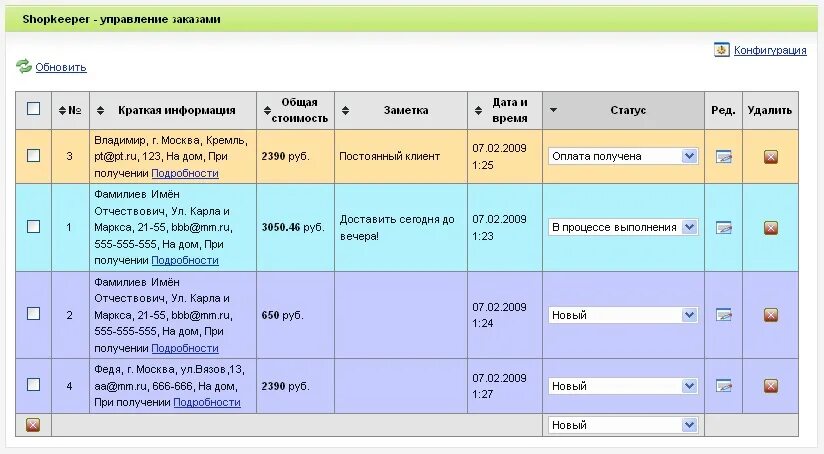Open Новый status dropdown for order 4

623,386
